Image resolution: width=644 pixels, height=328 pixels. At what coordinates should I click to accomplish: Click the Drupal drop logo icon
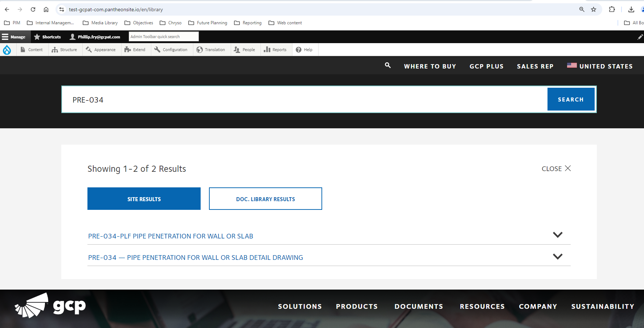click(x=7, y=50)
